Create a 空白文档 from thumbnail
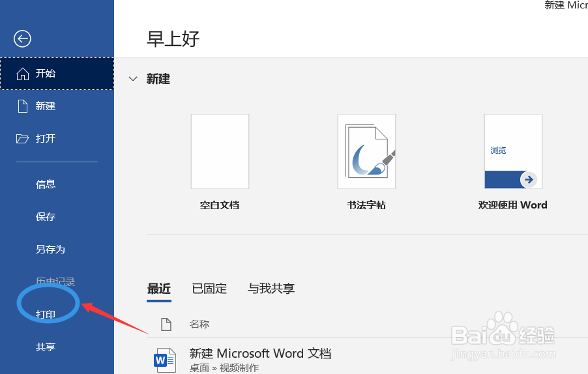588x374 pixels. click(220, 151)
